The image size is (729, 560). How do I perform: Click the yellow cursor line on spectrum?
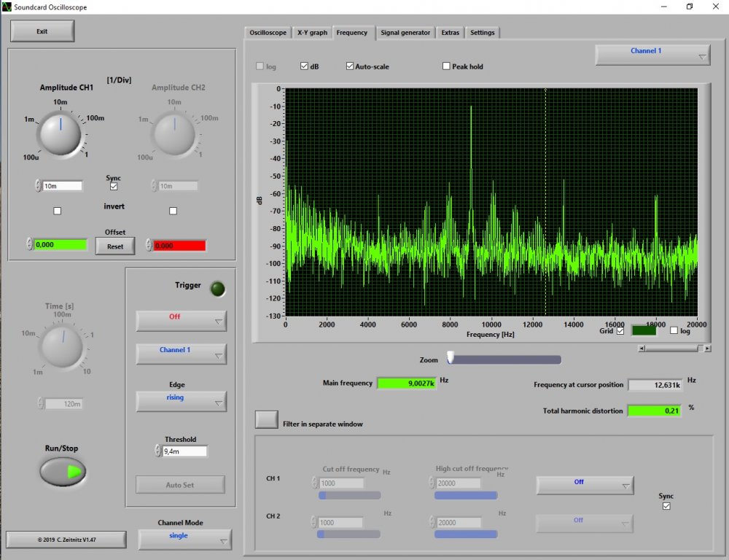pyautogui.click(x=545, y=202)
